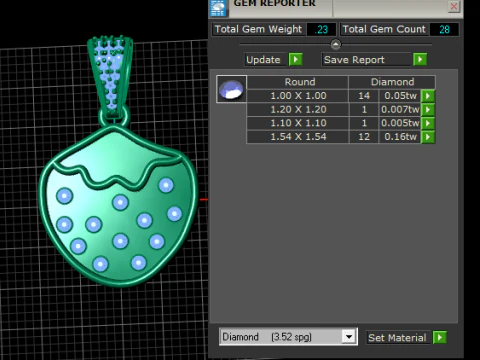The height and width of the screenshot is (360, 480).
Task: Click the Total Gem Weight label
Action: pos(258,29)
